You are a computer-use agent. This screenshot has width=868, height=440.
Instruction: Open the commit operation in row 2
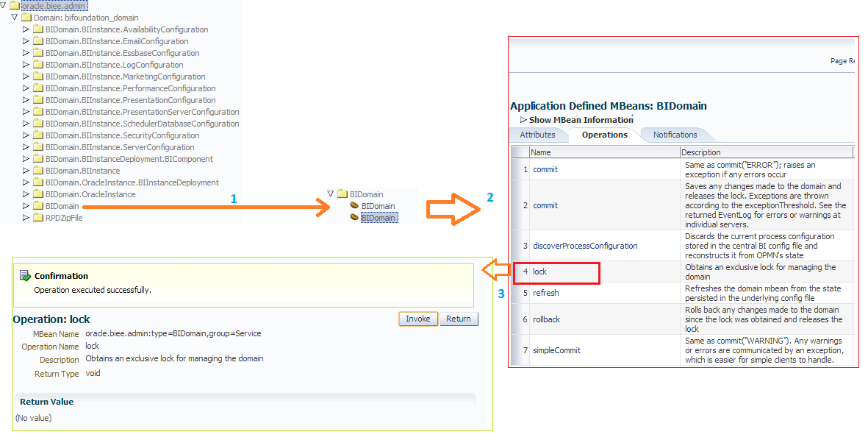(545, 205)
